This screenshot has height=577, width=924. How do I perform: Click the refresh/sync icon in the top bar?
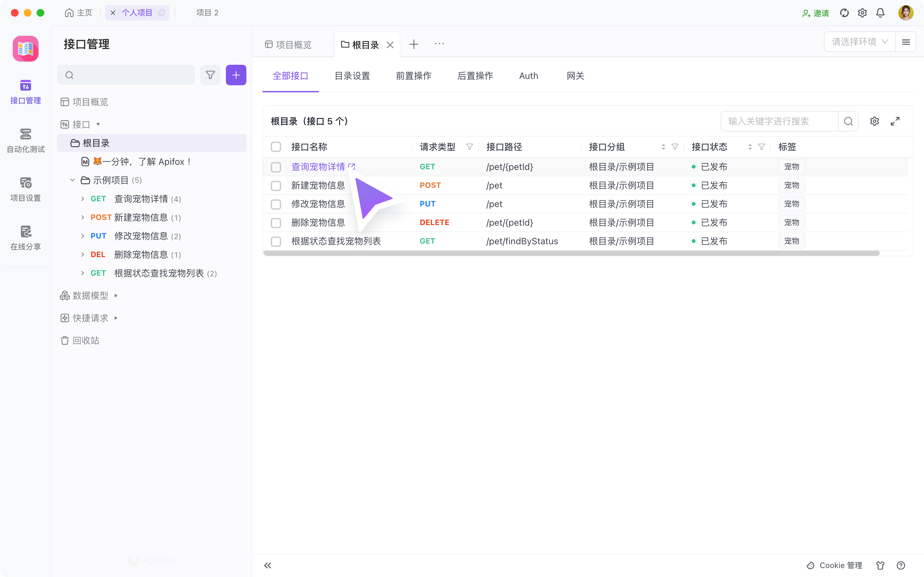coord(844,13)
